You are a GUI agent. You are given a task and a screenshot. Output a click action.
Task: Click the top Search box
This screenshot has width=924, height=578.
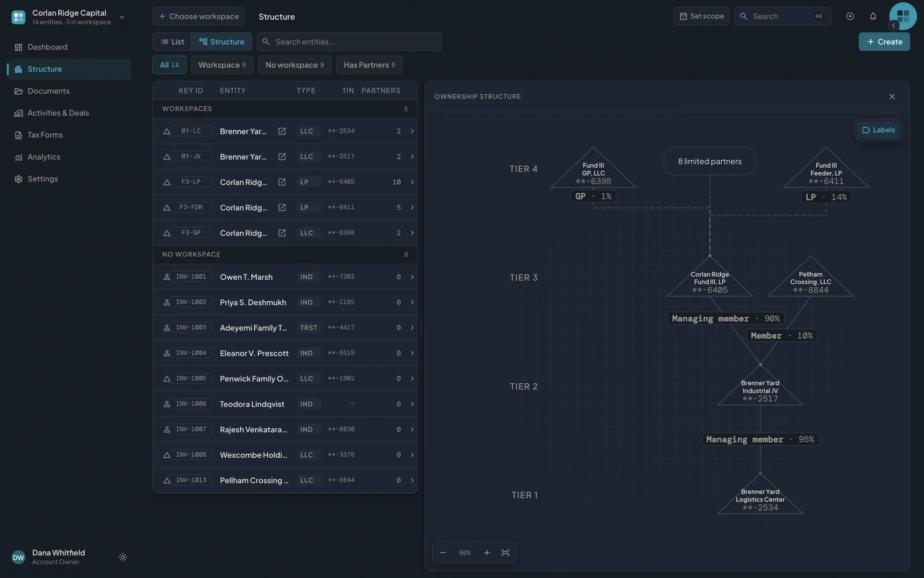(x=783, y=16)
